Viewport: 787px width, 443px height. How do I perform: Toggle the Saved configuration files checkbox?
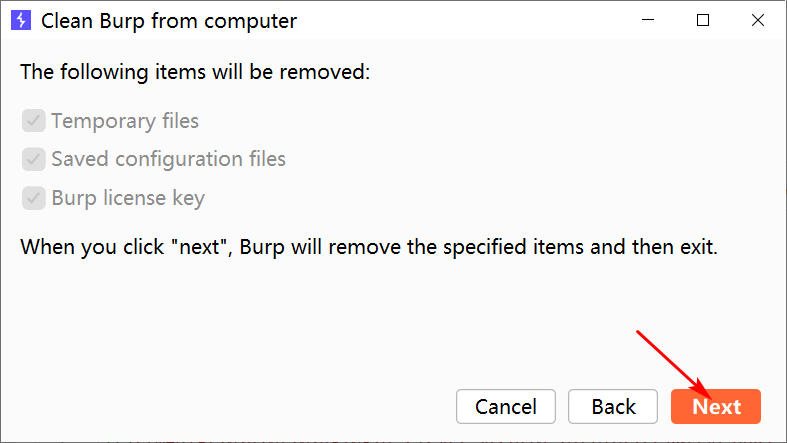[x=34, y=159]
